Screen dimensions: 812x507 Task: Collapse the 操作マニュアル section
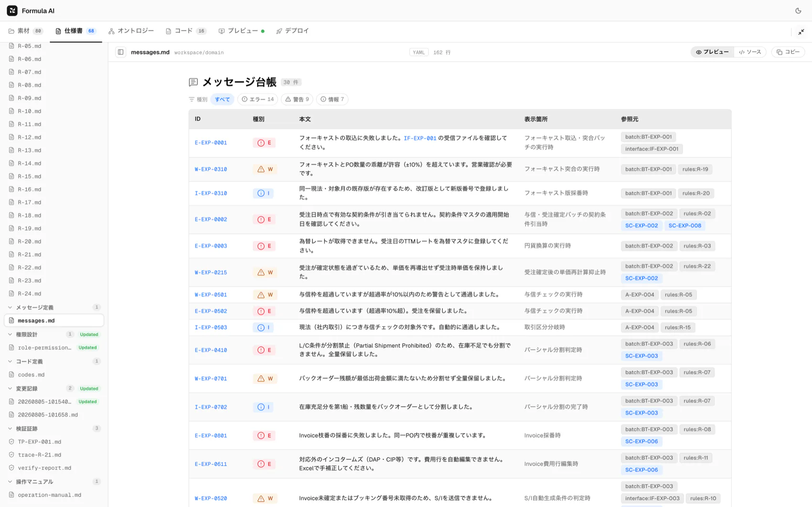click(54, 482)
